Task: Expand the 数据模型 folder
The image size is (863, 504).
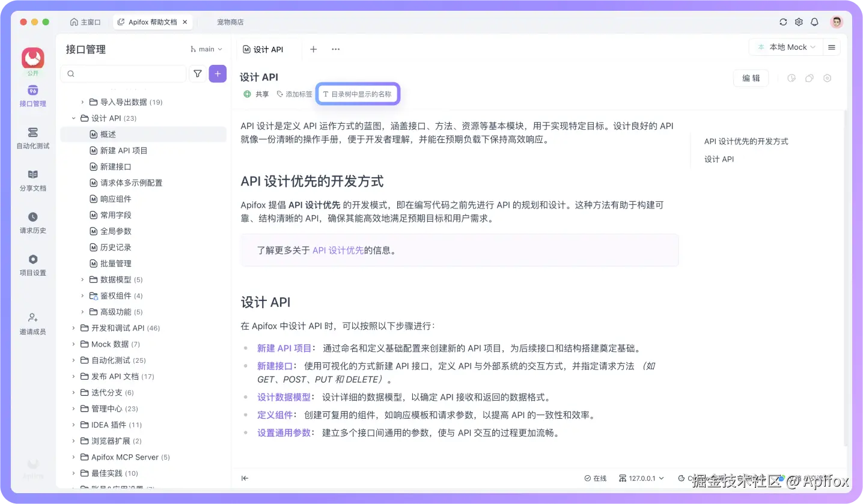Action: (x=82, y=279)
